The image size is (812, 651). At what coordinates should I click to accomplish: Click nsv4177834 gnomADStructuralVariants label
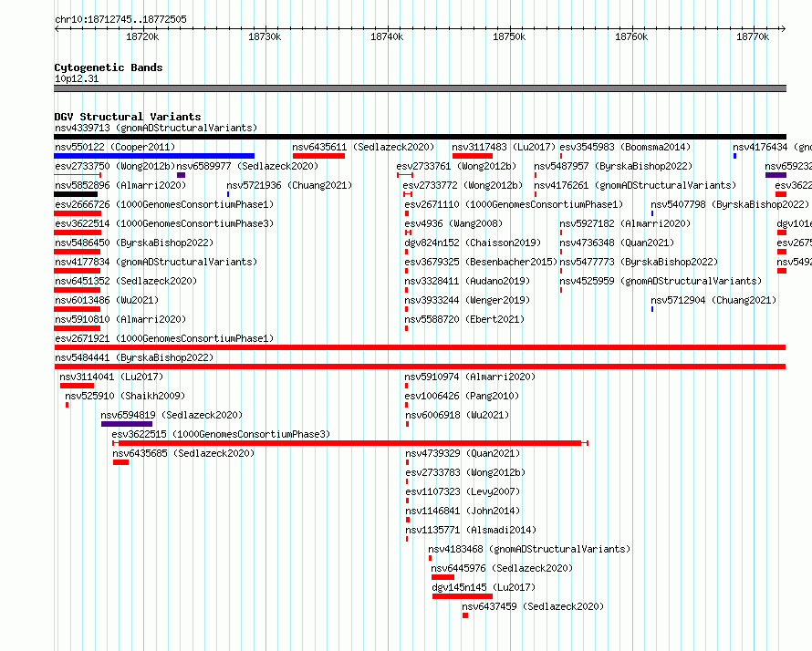point(156,262)
